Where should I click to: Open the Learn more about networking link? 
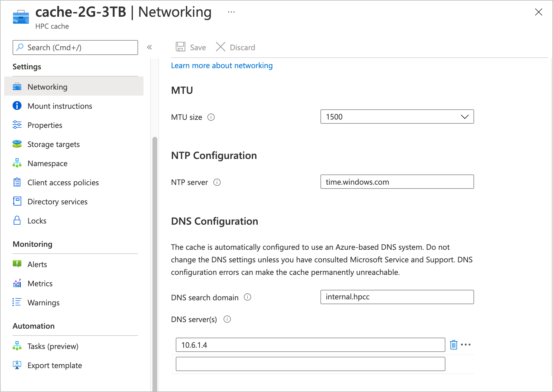(221, 65)
